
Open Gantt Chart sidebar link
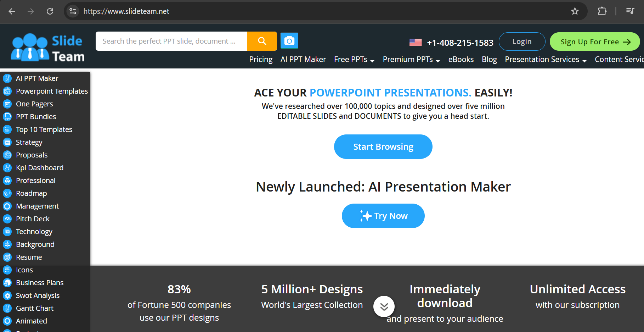click(x=35, y=308)
